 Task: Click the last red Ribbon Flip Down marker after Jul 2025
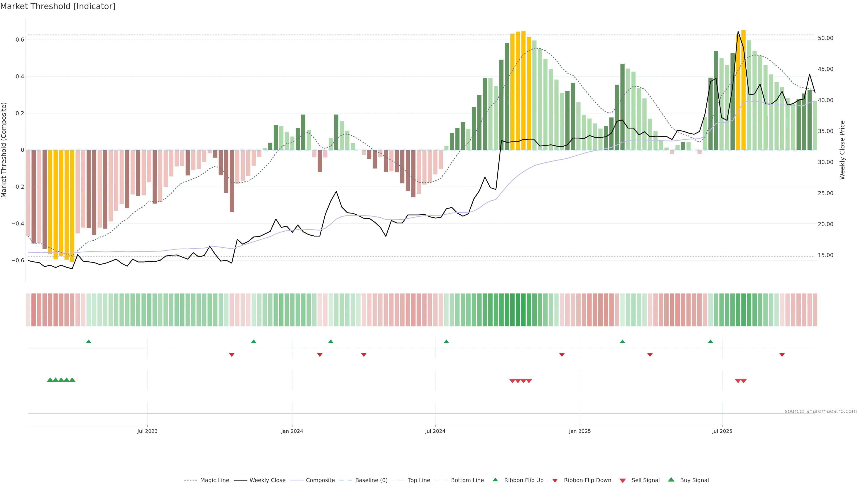(782, 355)
